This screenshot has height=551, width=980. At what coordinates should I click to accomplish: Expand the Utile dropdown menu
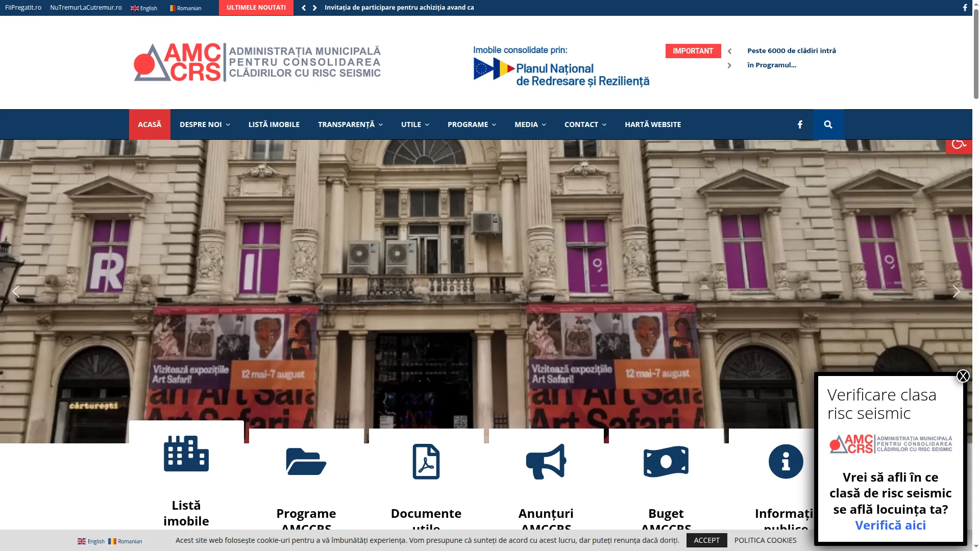coord(415,124)
